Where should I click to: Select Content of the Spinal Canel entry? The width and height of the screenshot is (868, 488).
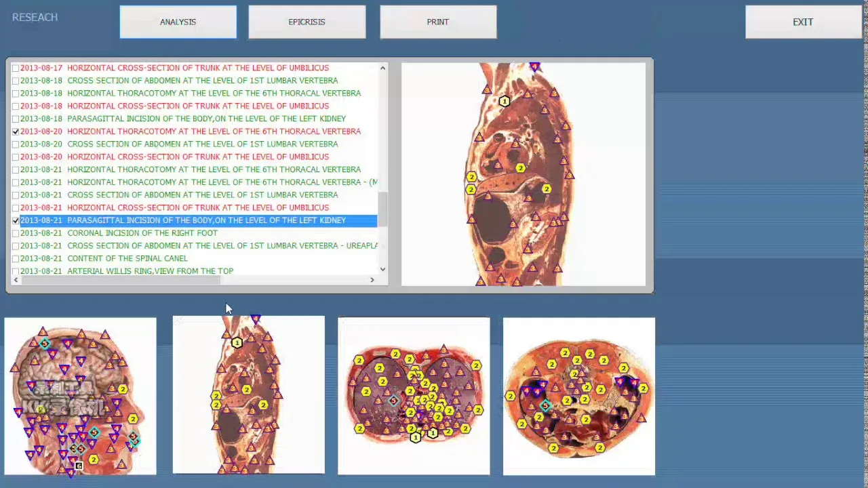coord(127,258)
